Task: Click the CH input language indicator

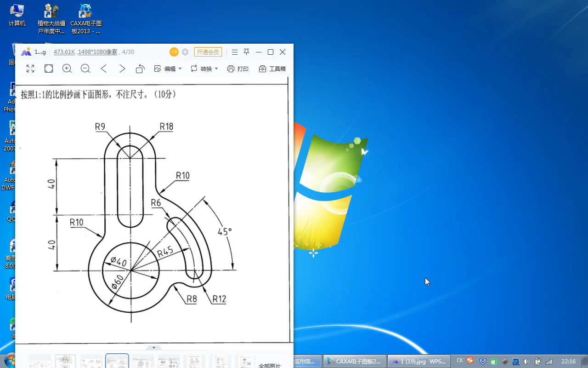Action: pos(459,361)
